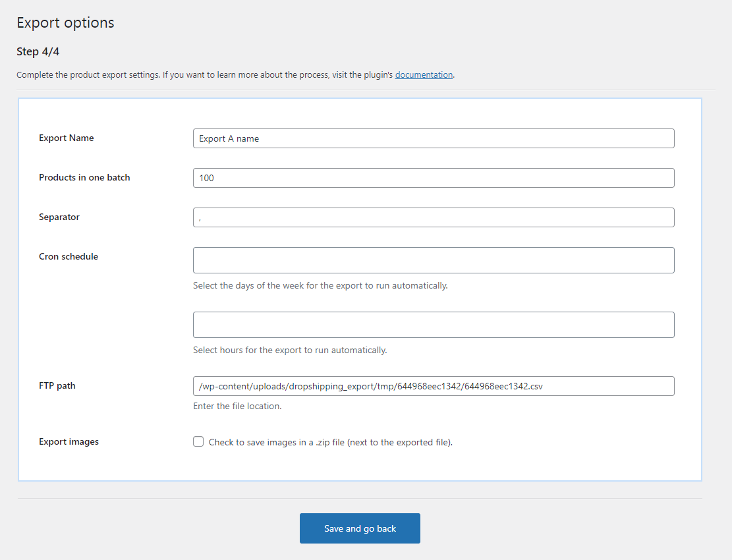Click the 'Cron schedule' label
Viewport: 732px width, 560px height.
(69, 256)
